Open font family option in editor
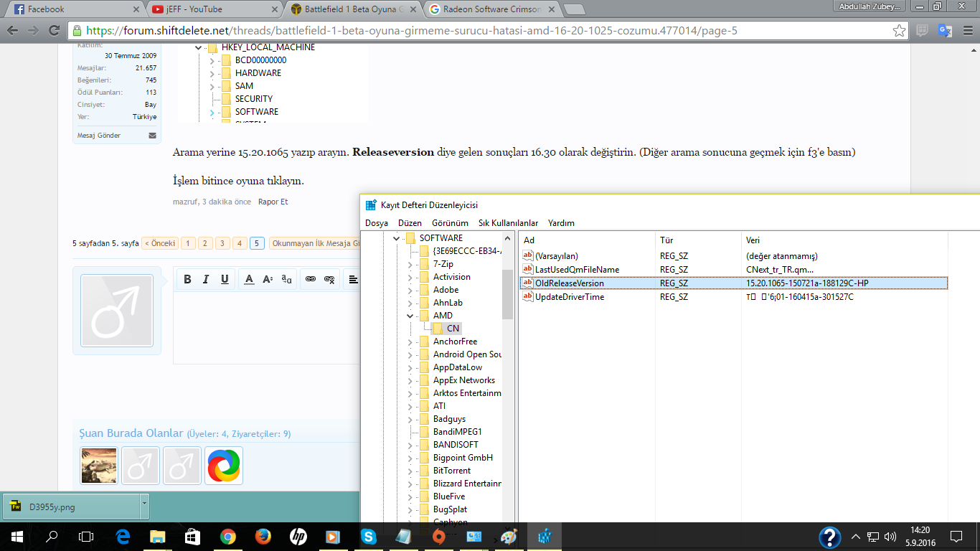This screenshot has height=551, width=980. coord(286,279)
